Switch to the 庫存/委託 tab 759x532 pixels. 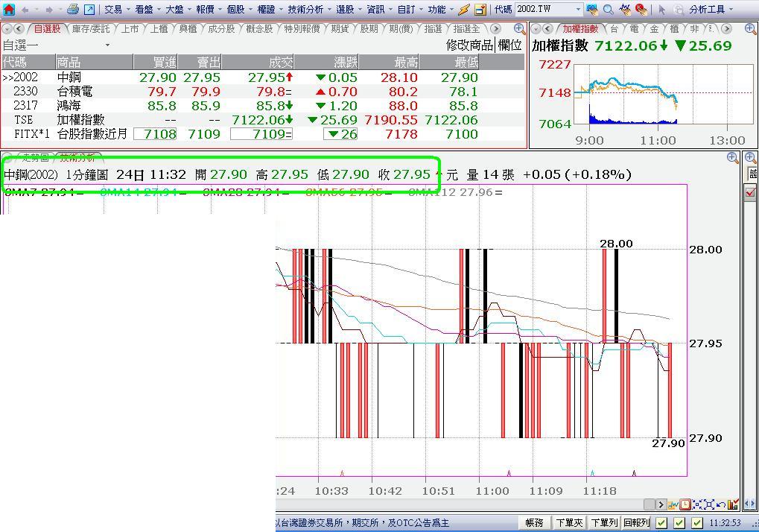(91, 29)
